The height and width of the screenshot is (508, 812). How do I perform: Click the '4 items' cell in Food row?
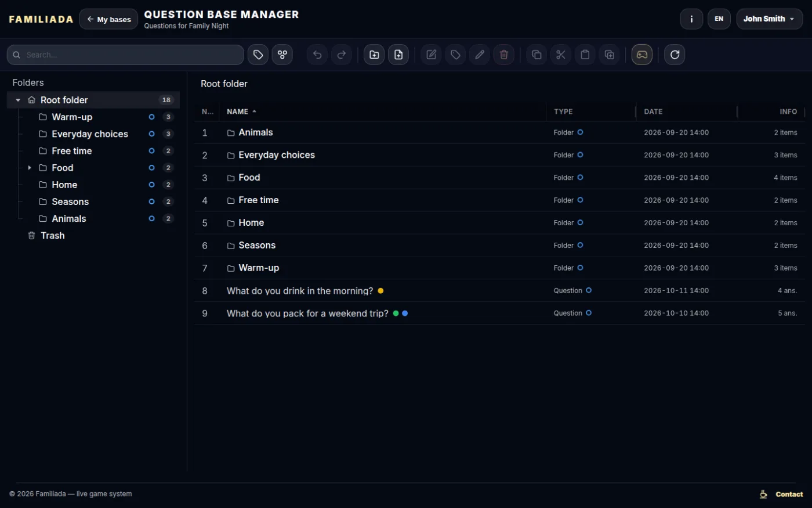785,178
